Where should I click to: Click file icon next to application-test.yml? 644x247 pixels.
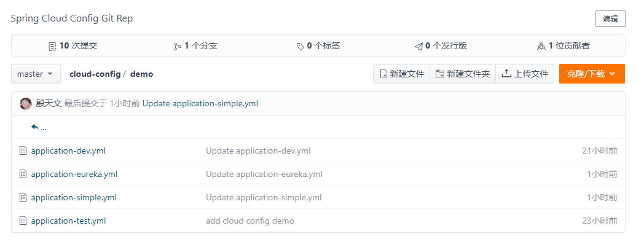coord(23,221)
